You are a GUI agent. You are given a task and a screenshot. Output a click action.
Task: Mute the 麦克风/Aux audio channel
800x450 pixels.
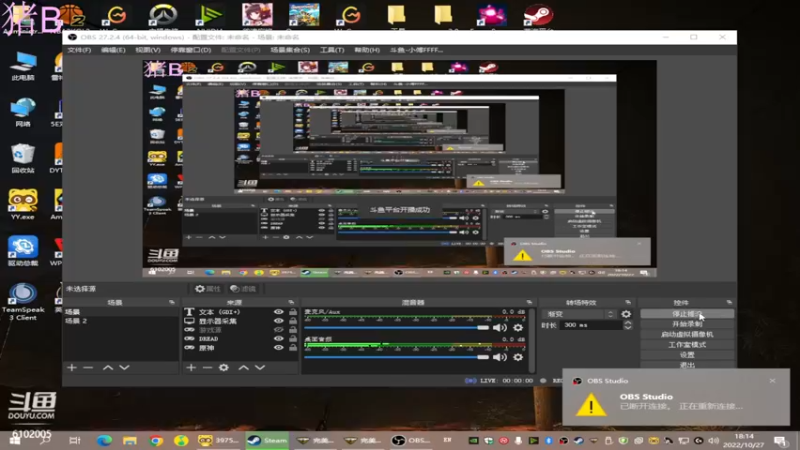click(x=500, y=328)
